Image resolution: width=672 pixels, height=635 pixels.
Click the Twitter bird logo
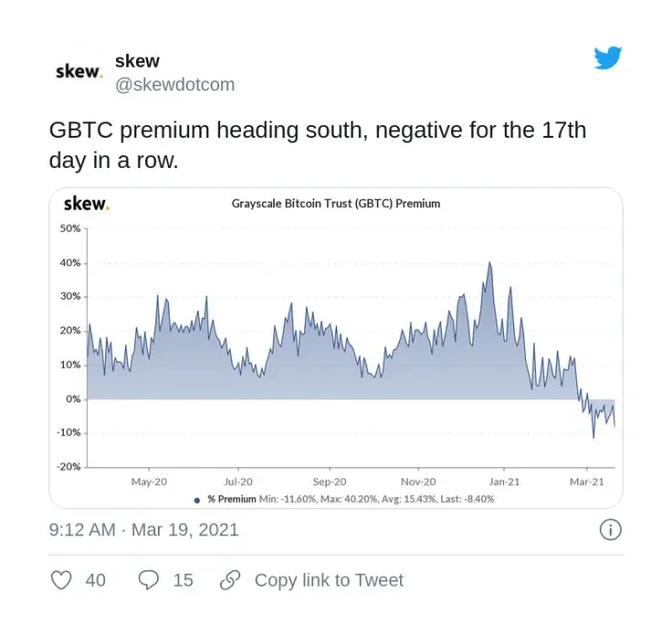(x=608, y=58)
